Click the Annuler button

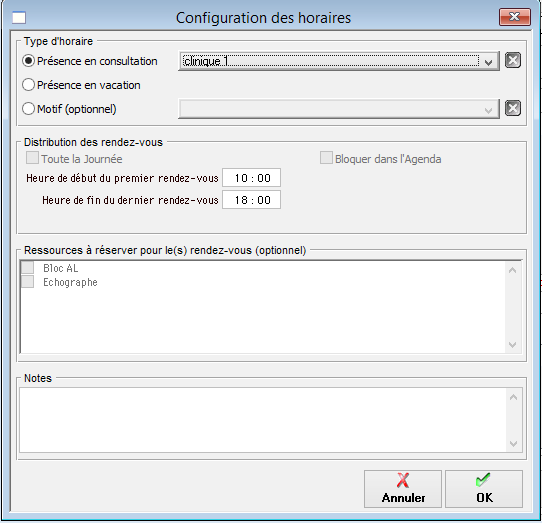click(403, 489)
